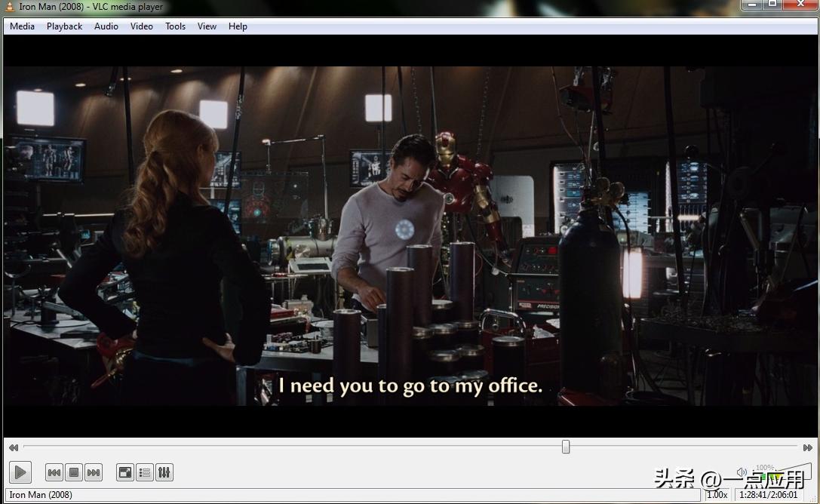This screenshot has width=820, height=504.
Task: Show the playlist view
Action: [x=145, y=473]
